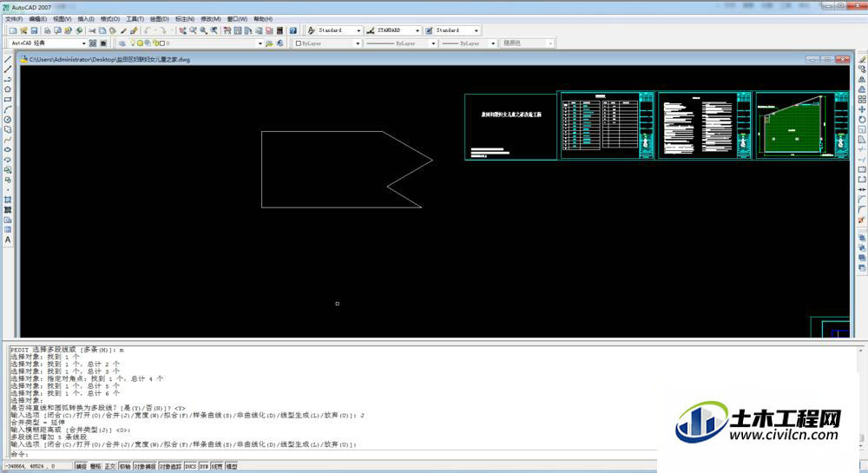Image resolution: width=868 pixels, height=473 pixels.
Task: Click the Help question mark icon
Action: [293, 30]
